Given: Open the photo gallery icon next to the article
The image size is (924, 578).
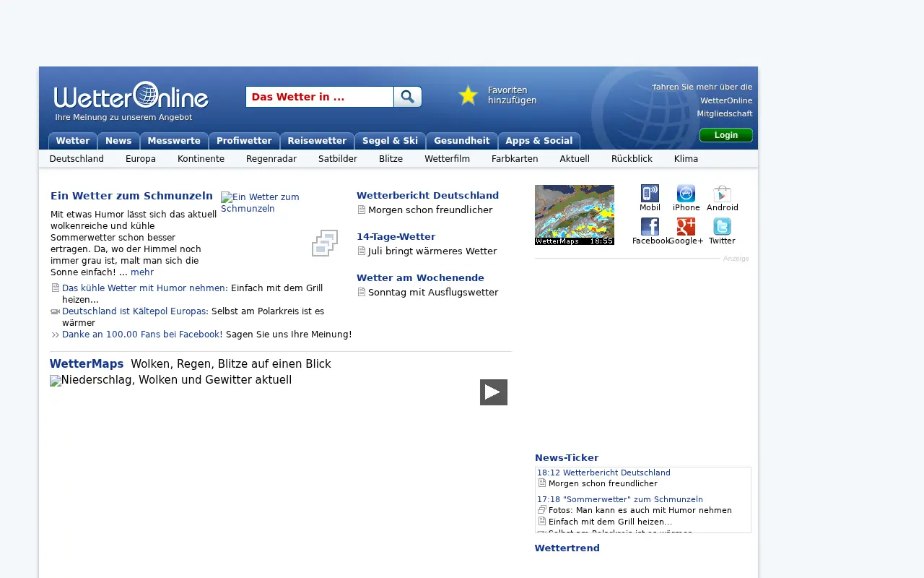Looking at the screenshot, I should point(325,243).
